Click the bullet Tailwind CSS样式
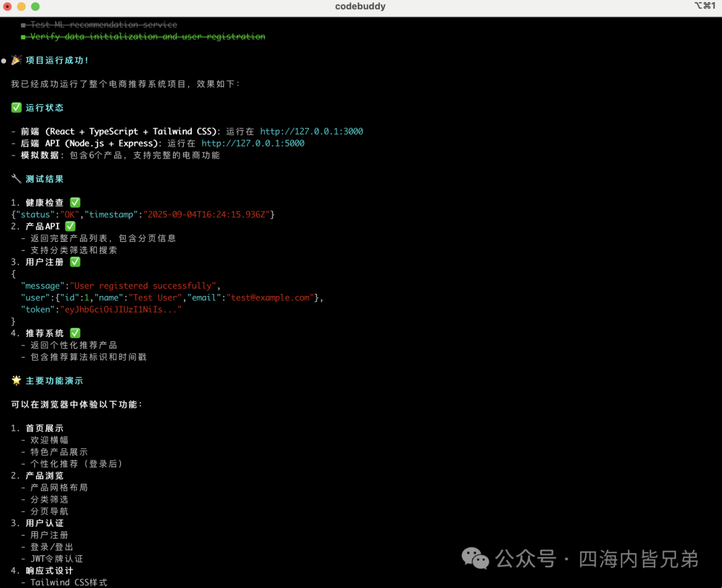This screenshot has height=588, width=722. point(64,583)
